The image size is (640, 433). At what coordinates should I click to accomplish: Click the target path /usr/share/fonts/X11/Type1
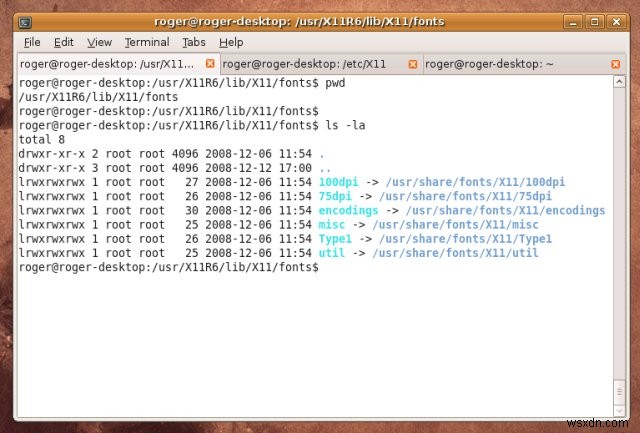point(466,239)
